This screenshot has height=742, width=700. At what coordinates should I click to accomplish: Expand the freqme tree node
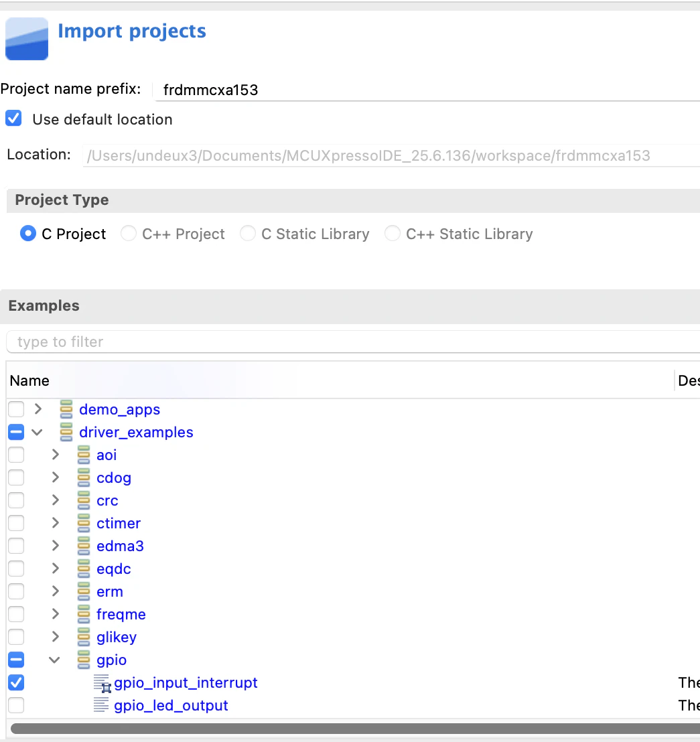[x=56, y=614]
